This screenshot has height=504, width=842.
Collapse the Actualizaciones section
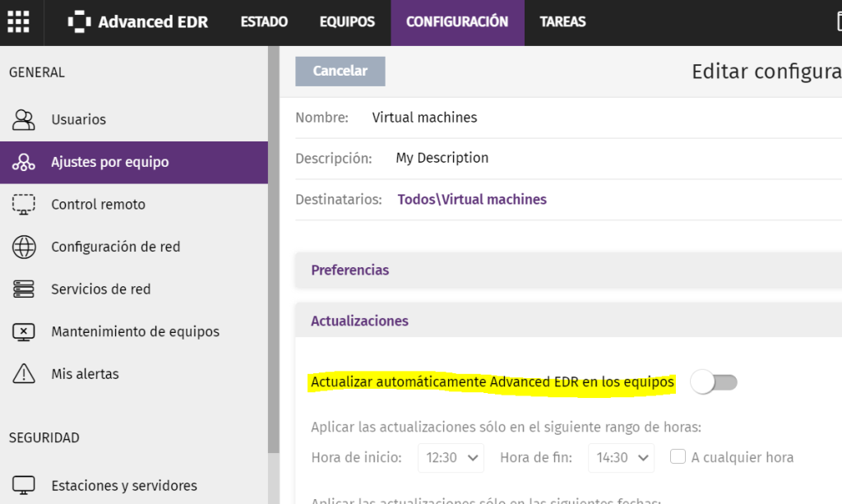pos(568,321)
